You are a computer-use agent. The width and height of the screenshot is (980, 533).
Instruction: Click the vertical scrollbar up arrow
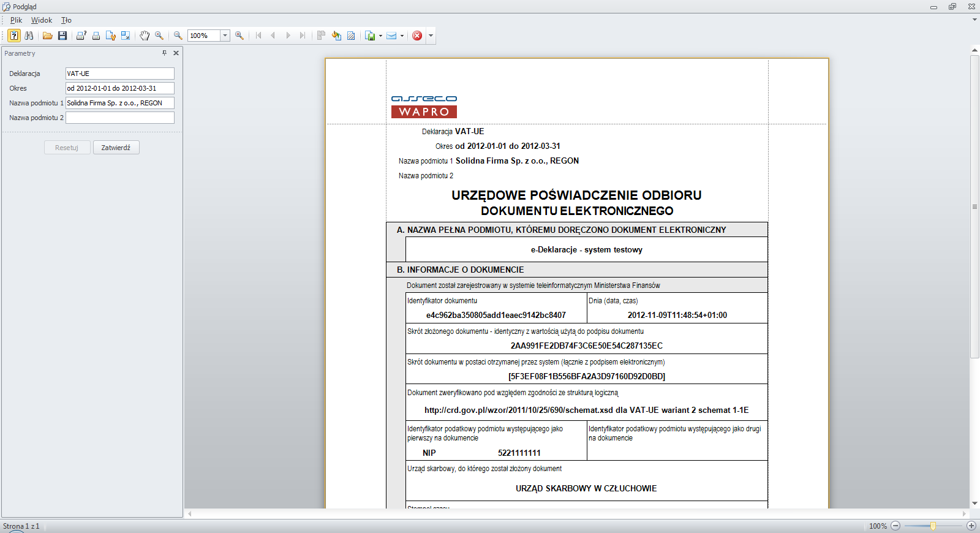coord(974,50)
